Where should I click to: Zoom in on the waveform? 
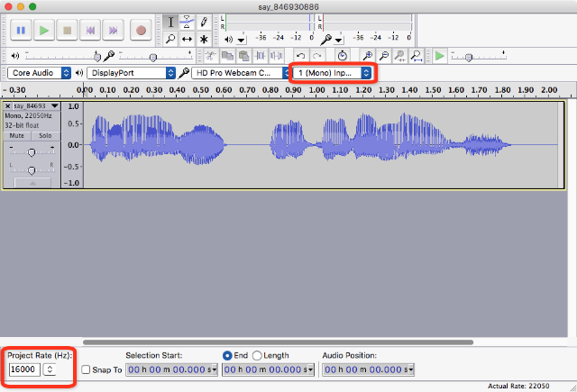(x=367, y=56)
